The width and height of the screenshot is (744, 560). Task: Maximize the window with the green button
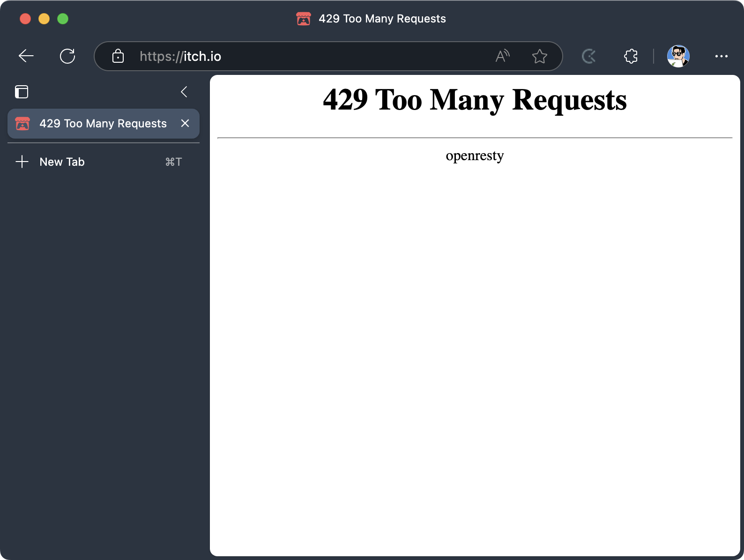click(x=63, y=19)
